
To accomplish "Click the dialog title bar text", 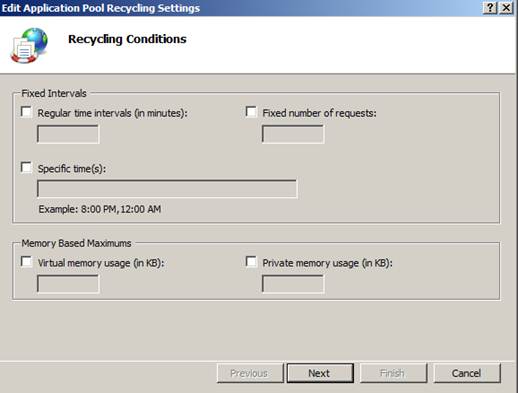I will tap(100, 8).
